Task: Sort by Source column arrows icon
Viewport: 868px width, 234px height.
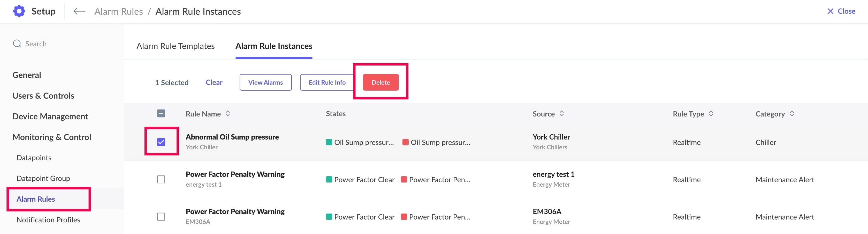Action: [561, 114]
